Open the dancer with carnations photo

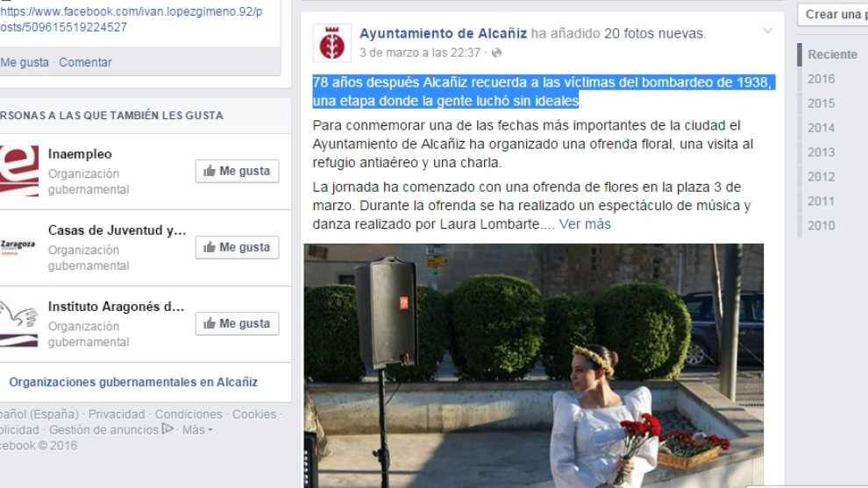534,365
